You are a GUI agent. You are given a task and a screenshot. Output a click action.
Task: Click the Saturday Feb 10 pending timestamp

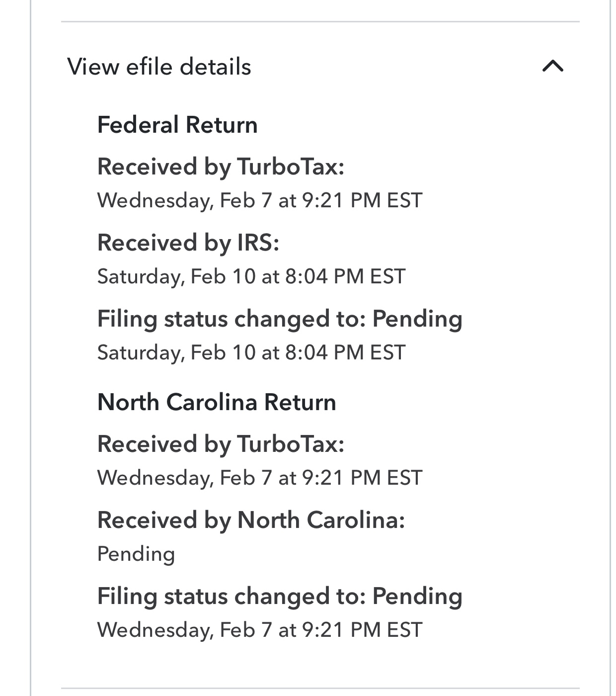[251, 353]
